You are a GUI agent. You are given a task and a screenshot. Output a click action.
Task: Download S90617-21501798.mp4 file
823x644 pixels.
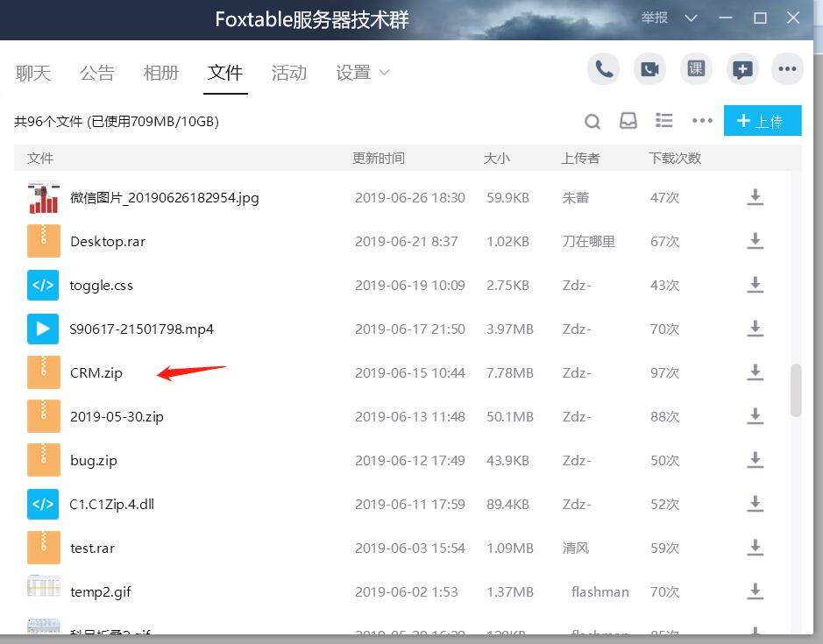click(755, 329)
